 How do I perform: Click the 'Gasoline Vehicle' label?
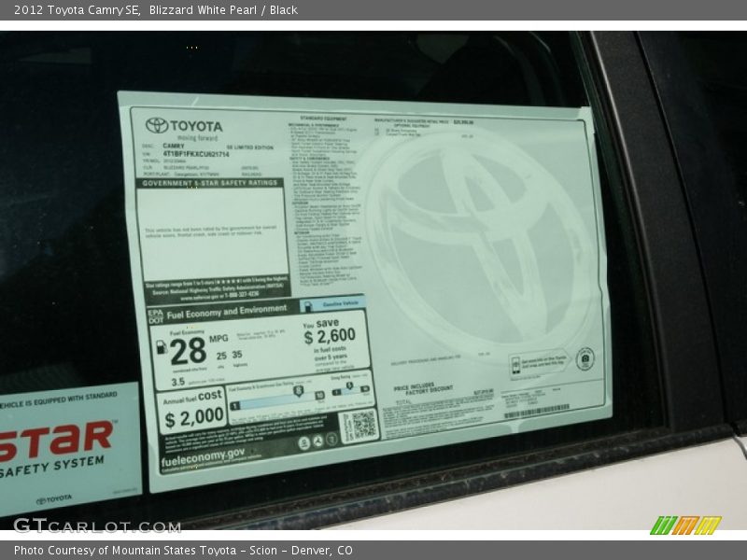click(x=340, y=303)
